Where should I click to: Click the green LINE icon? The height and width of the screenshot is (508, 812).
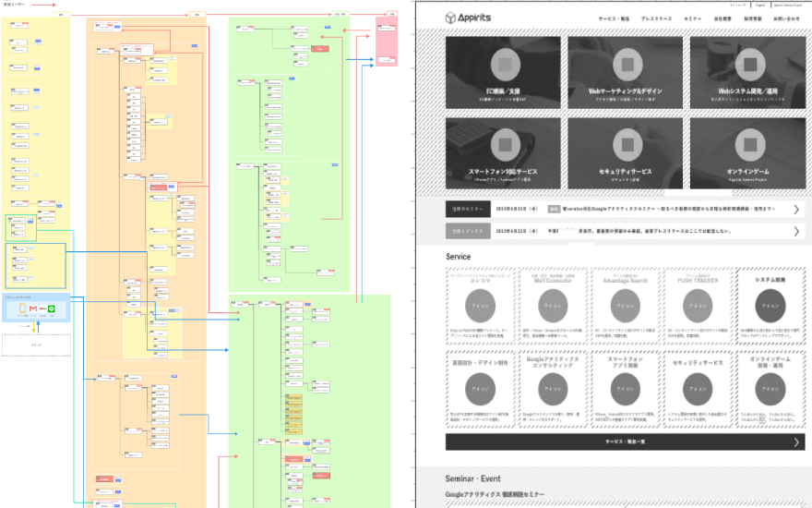point(53,307)
